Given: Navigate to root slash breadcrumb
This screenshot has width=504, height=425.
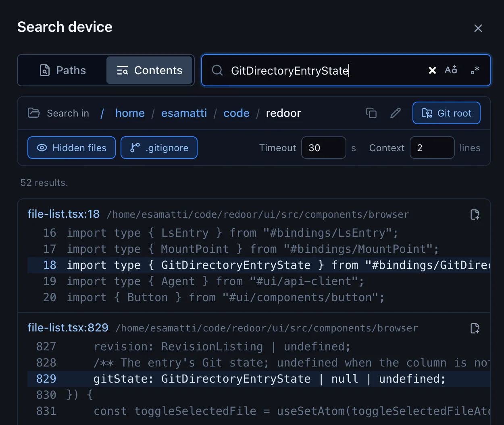Looking at the screenshot, I should tap(102, 113).
